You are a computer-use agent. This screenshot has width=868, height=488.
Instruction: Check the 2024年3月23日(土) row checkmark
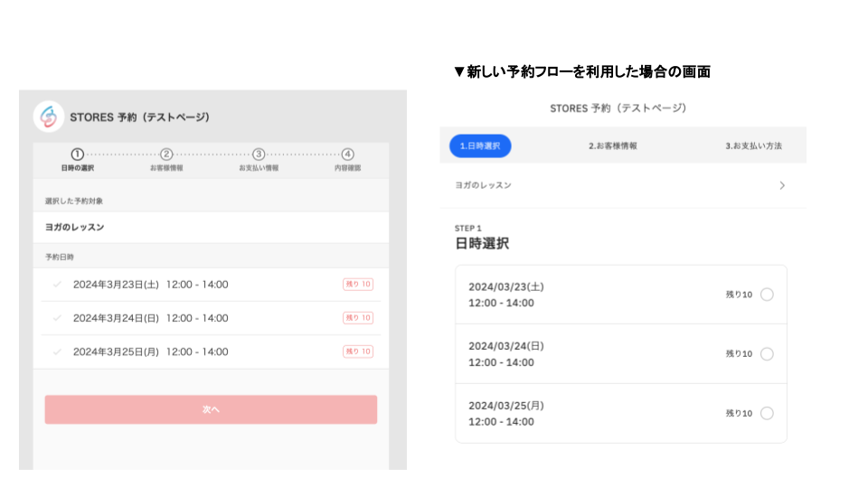click(x=57, y=285)
